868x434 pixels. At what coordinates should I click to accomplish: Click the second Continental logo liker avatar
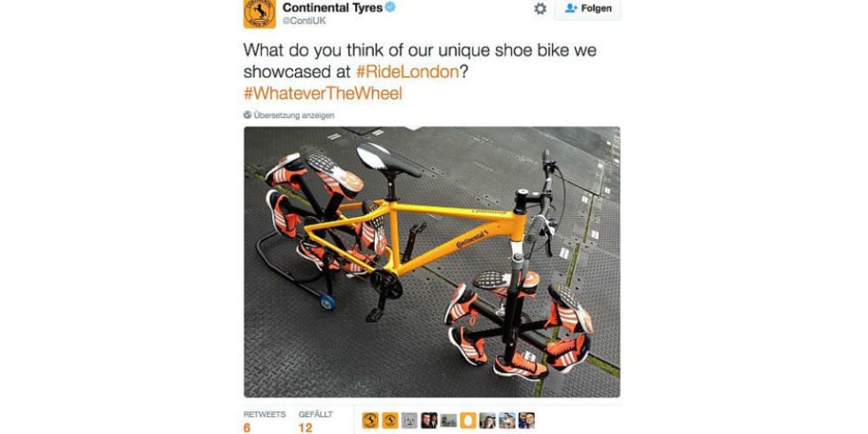coord(391,420)
